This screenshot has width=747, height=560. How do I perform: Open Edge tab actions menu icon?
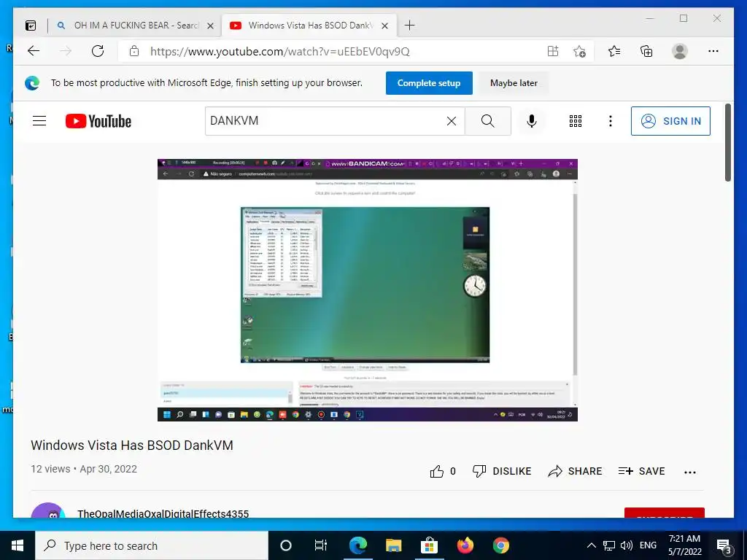point(31,26)
